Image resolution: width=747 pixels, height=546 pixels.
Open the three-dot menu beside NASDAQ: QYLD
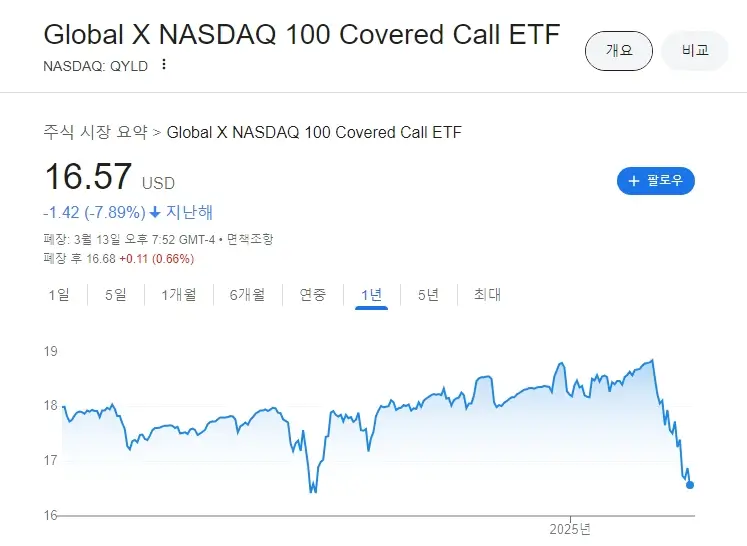(x=165, y=65)
